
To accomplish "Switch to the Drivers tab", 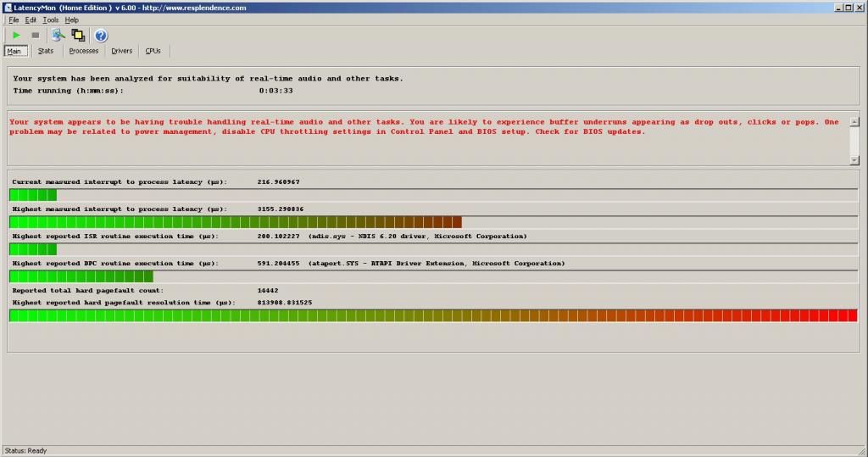I will point(122,51).
